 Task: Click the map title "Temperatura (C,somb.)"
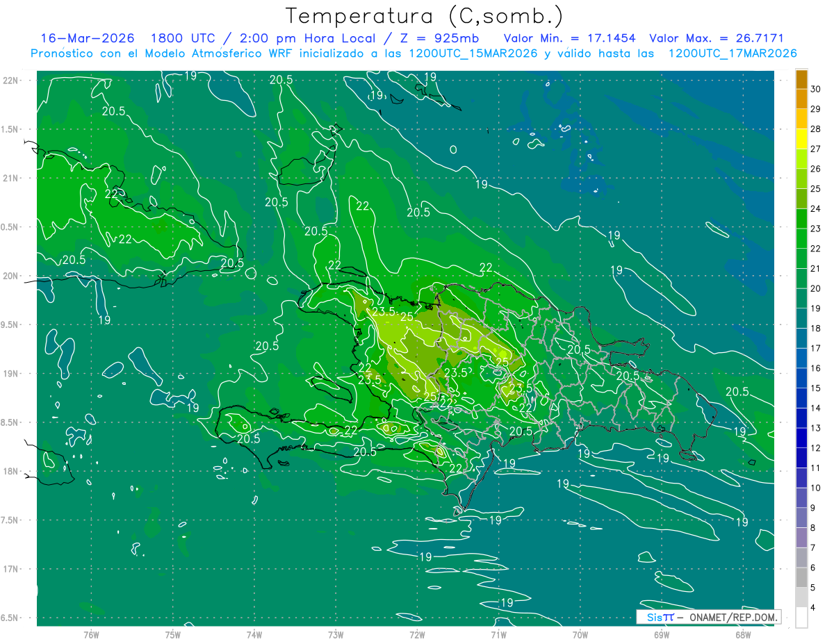coord(425,16)
